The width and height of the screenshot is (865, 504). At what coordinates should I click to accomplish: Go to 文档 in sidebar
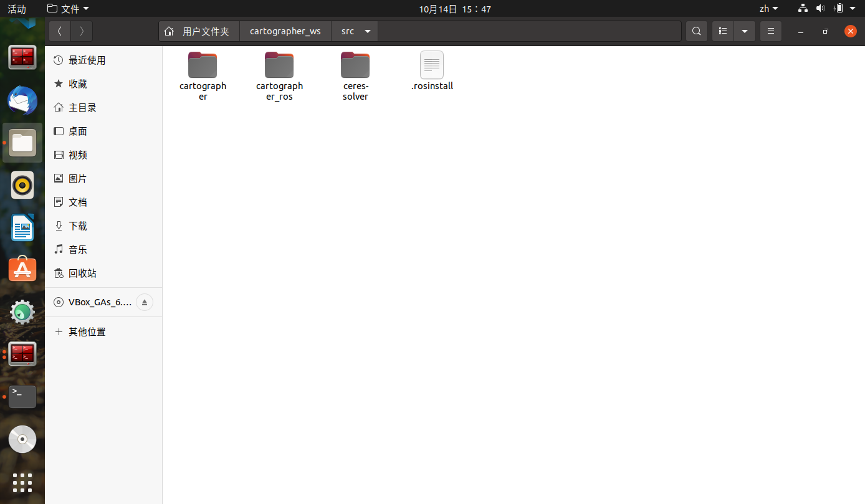(x=103, y=202)
